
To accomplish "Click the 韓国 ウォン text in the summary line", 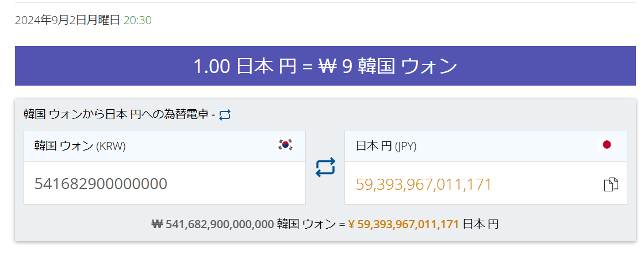I will (x=304, y=224).
